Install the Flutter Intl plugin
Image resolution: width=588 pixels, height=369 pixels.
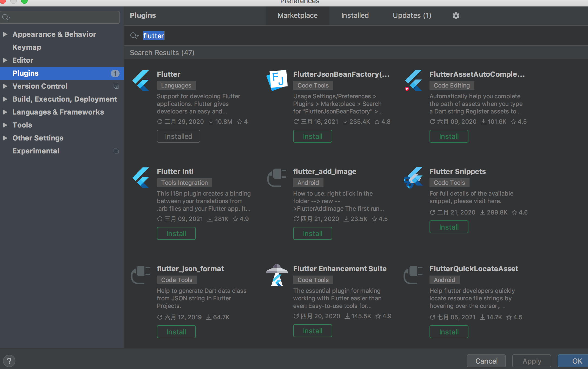(x=176, y=233)
